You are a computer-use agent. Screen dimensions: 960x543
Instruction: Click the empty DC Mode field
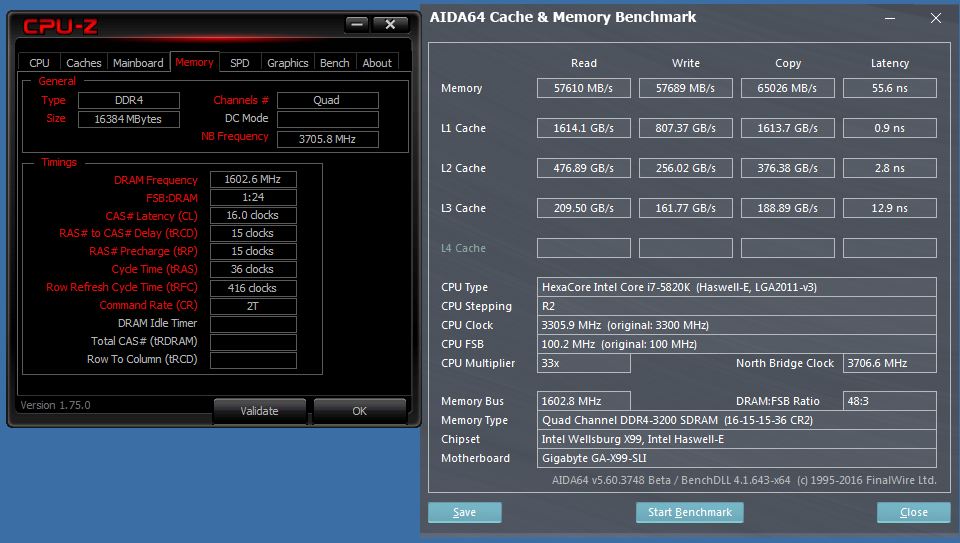(328, 119)
